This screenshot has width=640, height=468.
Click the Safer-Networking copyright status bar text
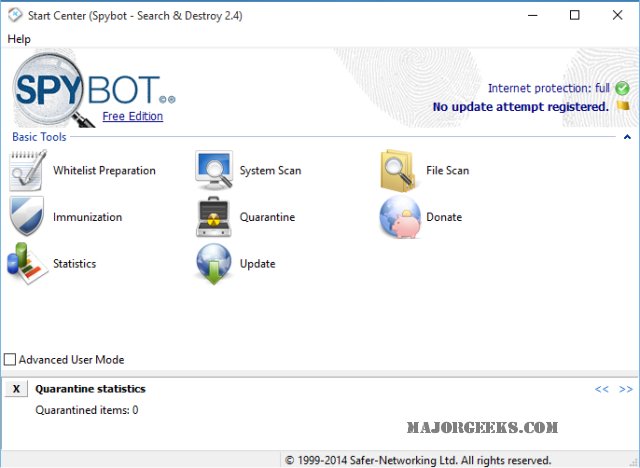pyautogui.click(x=418, y=460)
